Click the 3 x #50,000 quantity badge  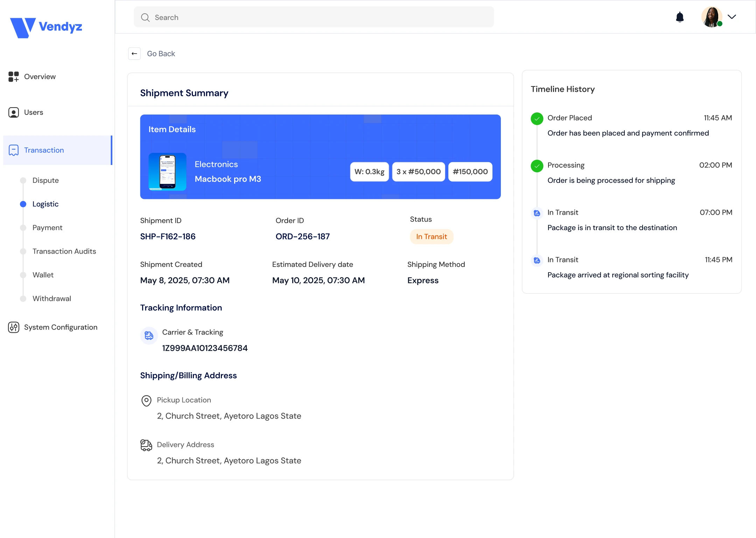coord(419,172)
